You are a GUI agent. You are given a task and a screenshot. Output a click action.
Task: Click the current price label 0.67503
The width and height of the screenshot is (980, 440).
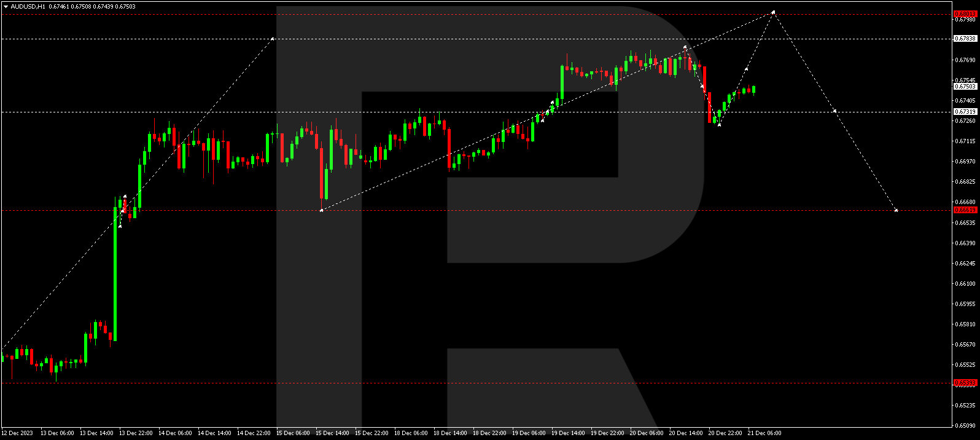click(x=965, y=87)
